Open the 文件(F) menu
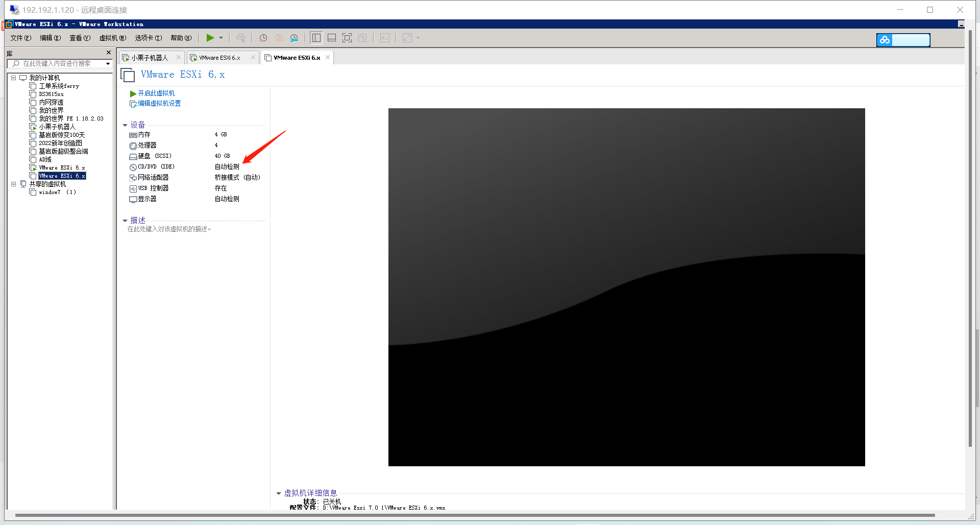980x525 pixels. (21, 38)
